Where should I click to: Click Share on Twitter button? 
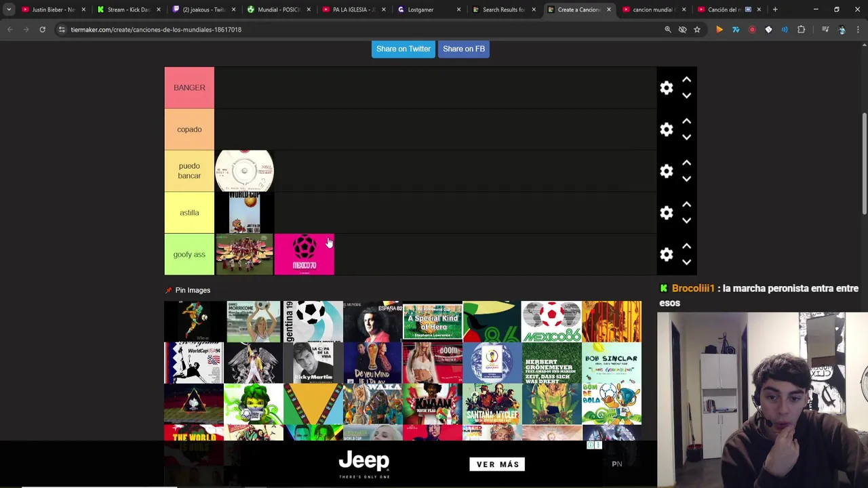click(403, 49)
